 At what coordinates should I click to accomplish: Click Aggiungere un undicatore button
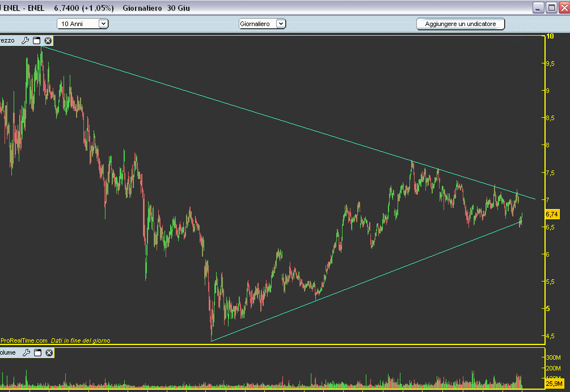pyautogui.click(x=460, y=24)
